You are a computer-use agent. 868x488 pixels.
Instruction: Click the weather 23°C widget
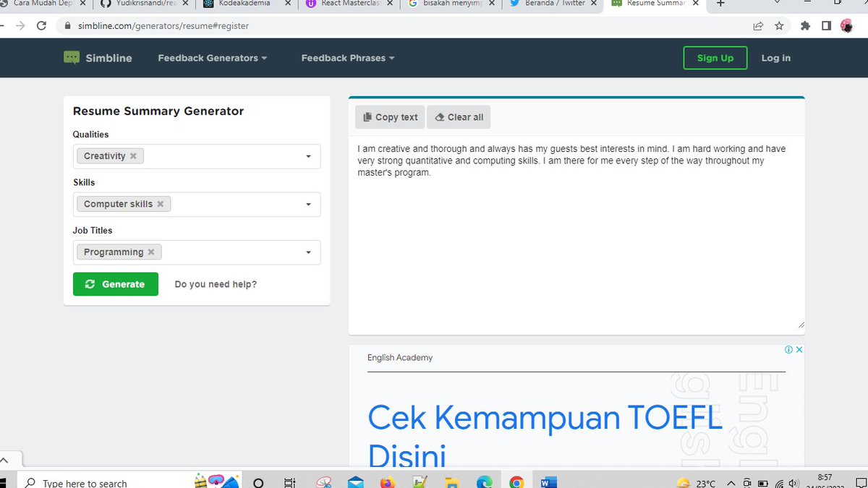(x=696, y=483)
